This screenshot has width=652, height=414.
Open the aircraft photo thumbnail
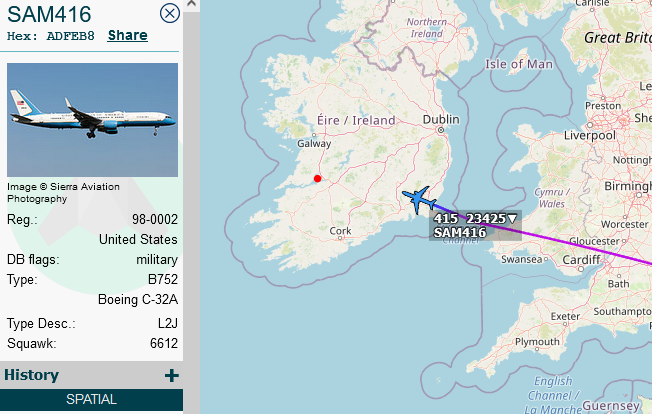92,120
